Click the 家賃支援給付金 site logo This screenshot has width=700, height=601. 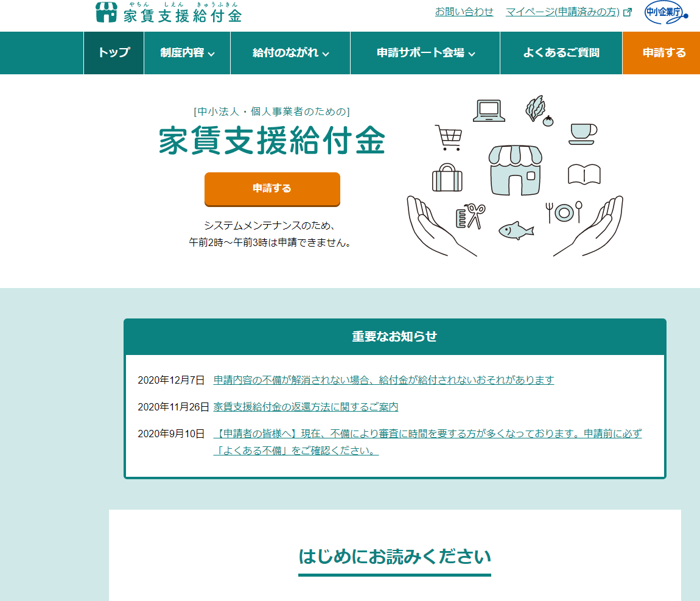[x=169, y=13]
